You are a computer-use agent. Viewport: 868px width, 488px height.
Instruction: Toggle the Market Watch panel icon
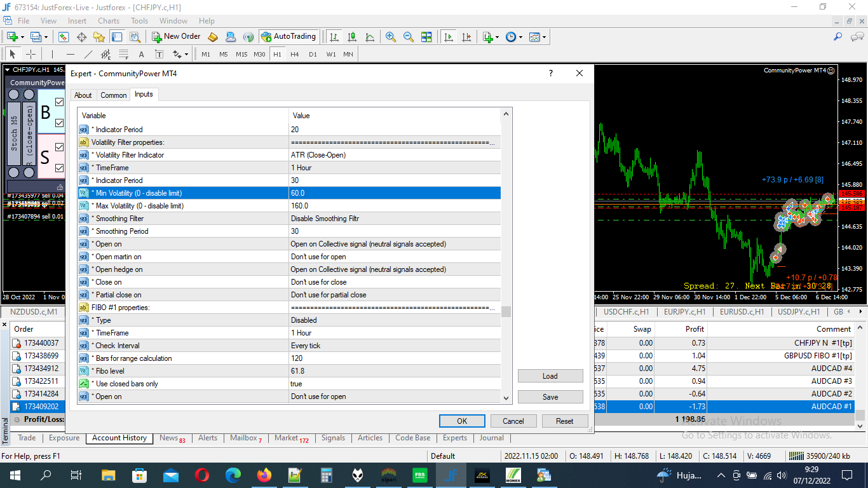pos(64,37)
